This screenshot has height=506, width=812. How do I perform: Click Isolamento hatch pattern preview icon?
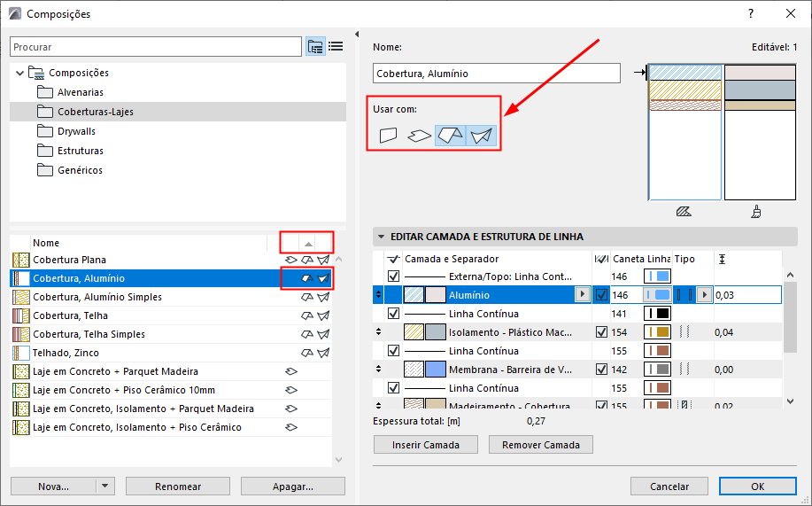414,332
